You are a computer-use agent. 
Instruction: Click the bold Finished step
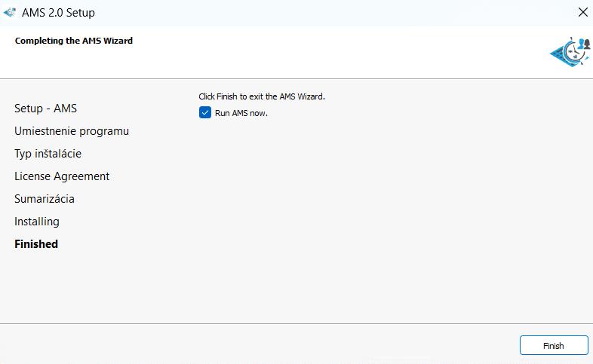click(36, 244)
